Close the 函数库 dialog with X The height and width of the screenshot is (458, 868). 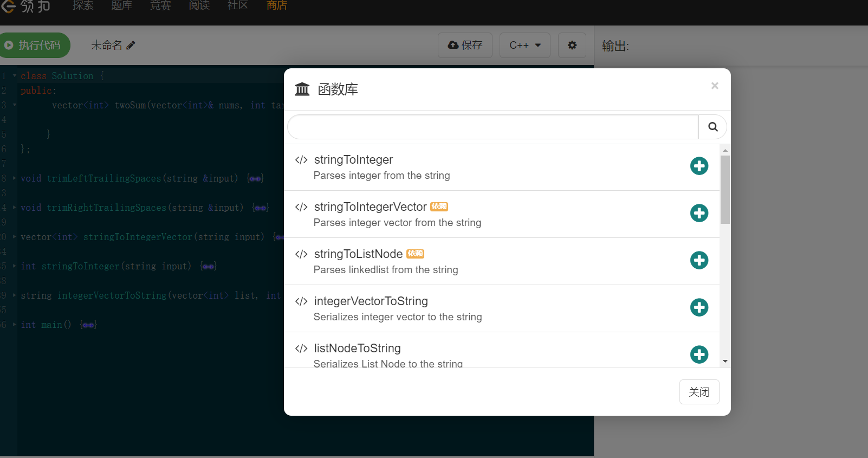(715, 86)
